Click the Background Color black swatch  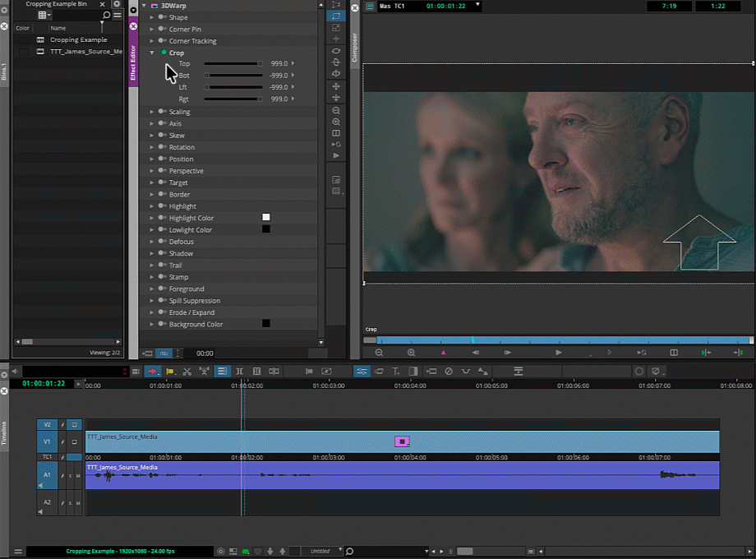coord(265,323)
